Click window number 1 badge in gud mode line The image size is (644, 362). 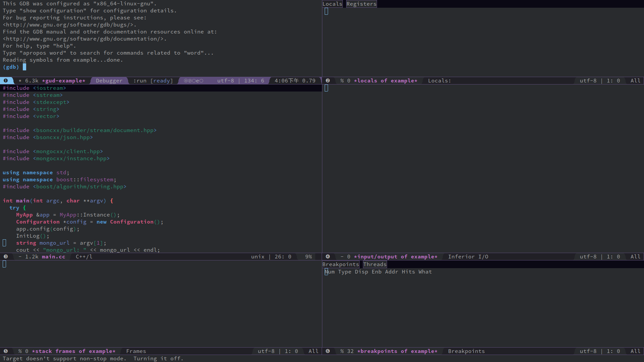[6, 81]
